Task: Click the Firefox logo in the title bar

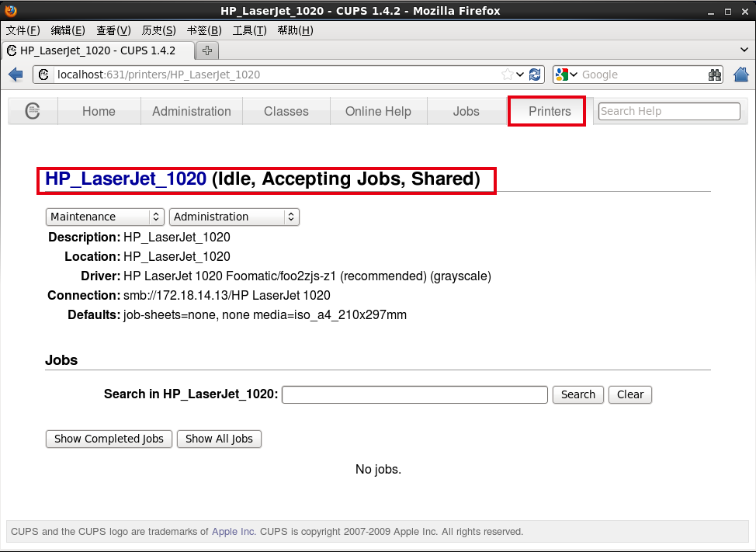Action: click(10, 10)
